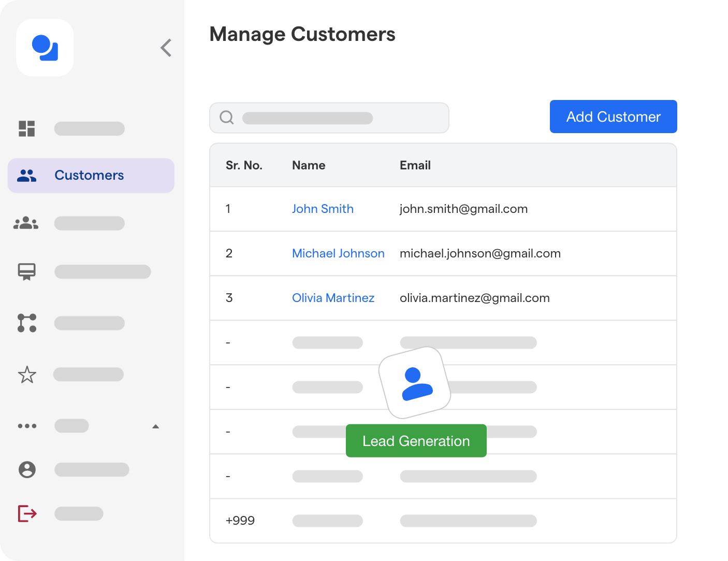Collapse the expanded sidebar section via small triangle
Screen dimensions: 728x561
156,426
